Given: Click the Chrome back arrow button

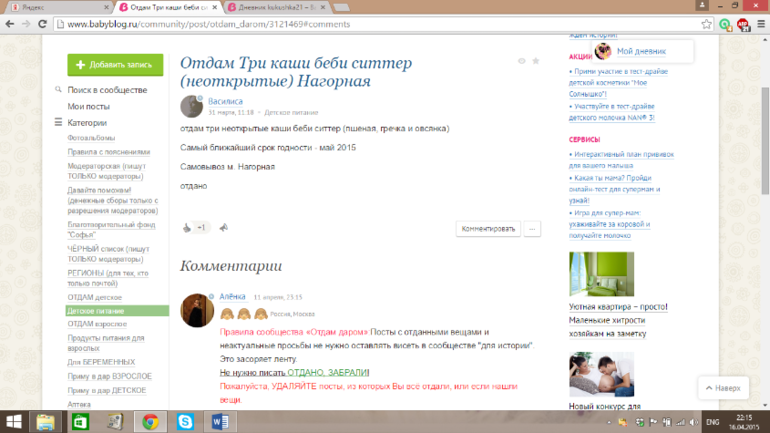Looking at the screenshot, I should 13,25.
